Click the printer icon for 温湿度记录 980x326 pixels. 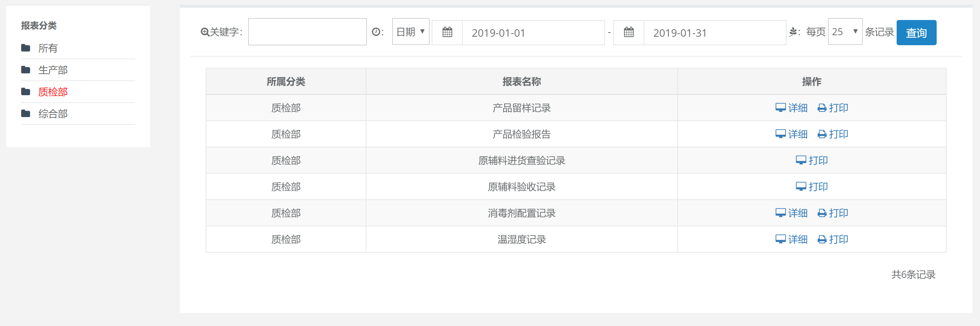click(822, 240)
